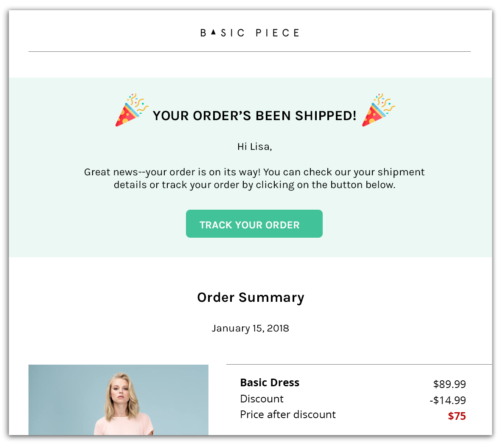Open the Order Summary heading
This screenshot has width=504, height=444.
[x=250, y=297]
